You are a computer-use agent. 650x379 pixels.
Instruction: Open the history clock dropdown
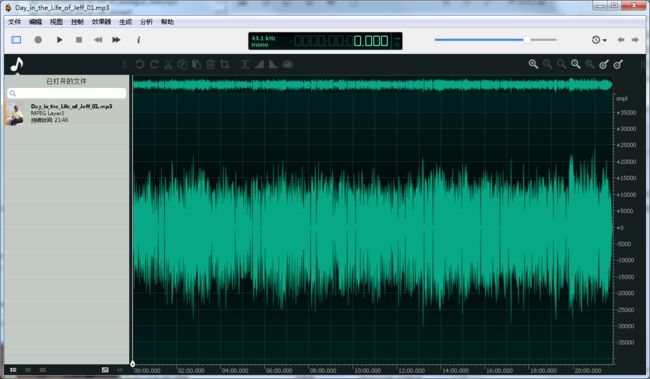(x=599, y=40)
